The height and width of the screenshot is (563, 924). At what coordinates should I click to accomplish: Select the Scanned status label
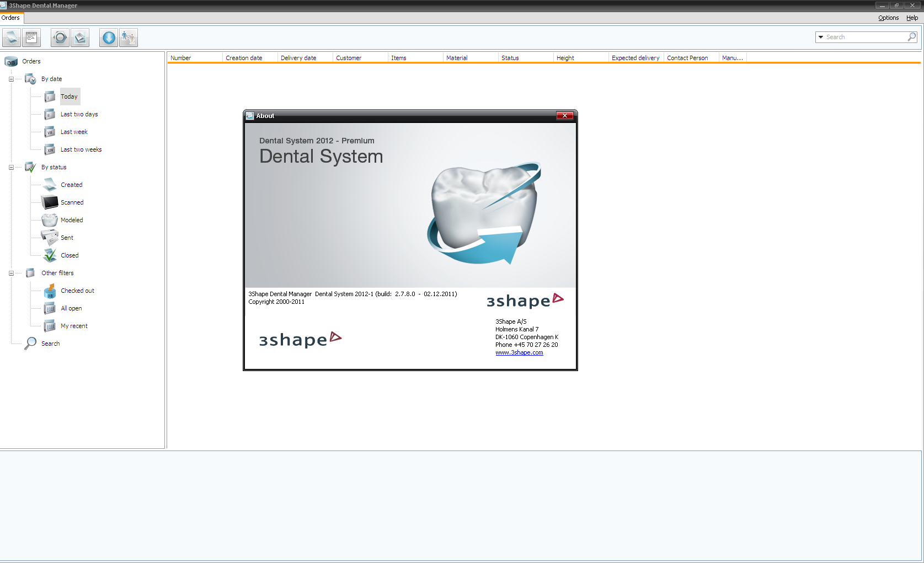pos(72,202)
